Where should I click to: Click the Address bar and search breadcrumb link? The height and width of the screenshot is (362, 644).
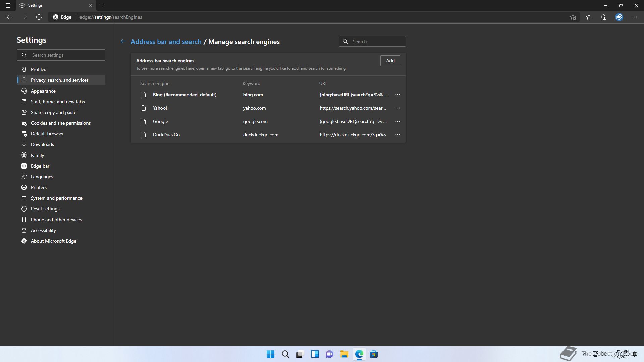click(x=166, y=42)
